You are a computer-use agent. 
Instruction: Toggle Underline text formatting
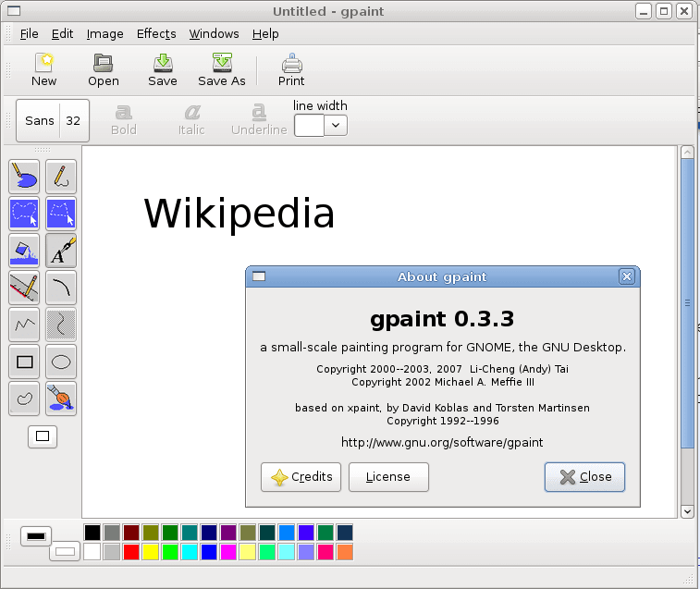point(259,119)
